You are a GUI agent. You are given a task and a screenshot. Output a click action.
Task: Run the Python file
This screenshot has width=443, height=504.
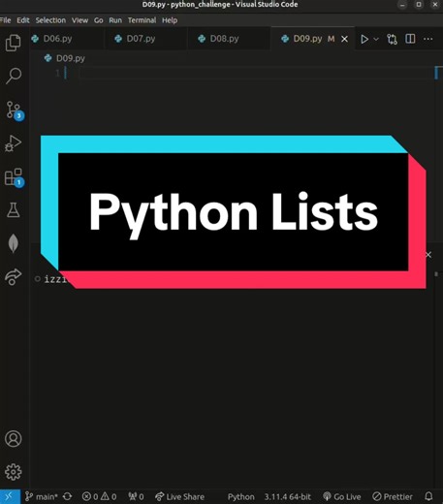364,39
